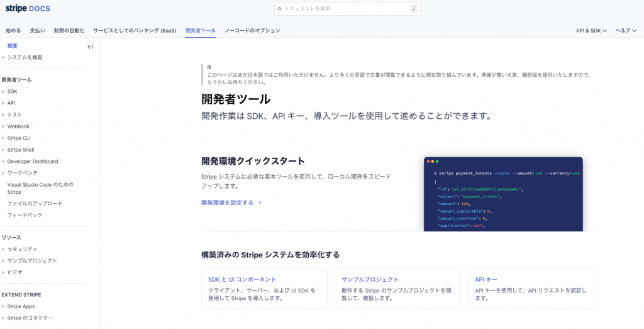644x329 pixels.
Task: Open サービスとしてのバンキング (BaaS) tab
Action: coord(135,30)
